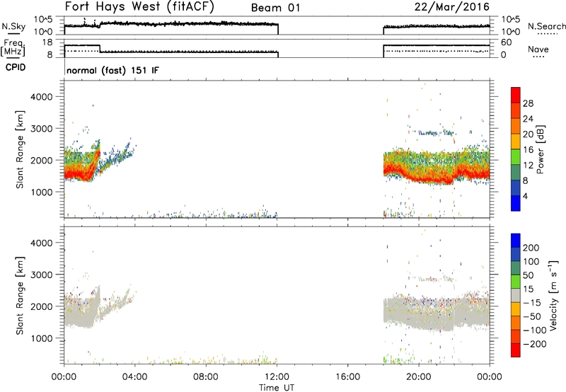Click the "−50" label on the velocity colorbar

(532, 316)
